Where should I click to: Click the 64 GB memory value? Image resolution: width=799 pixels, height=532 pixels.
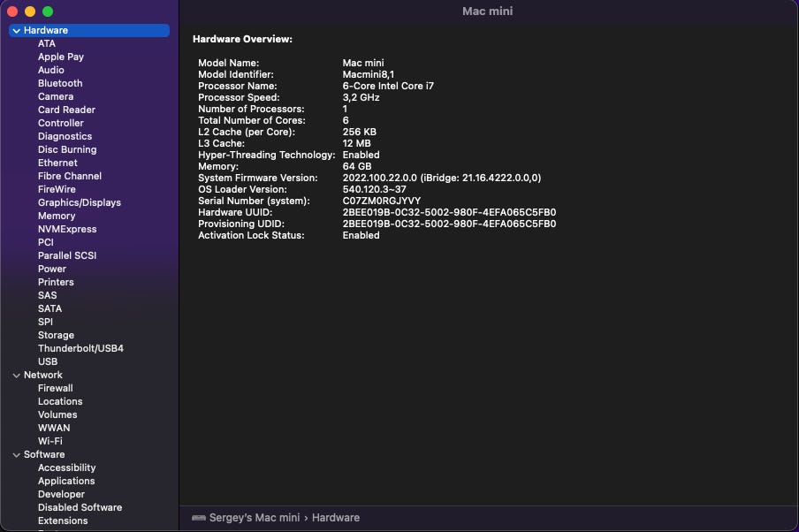(x=357, y=167)
